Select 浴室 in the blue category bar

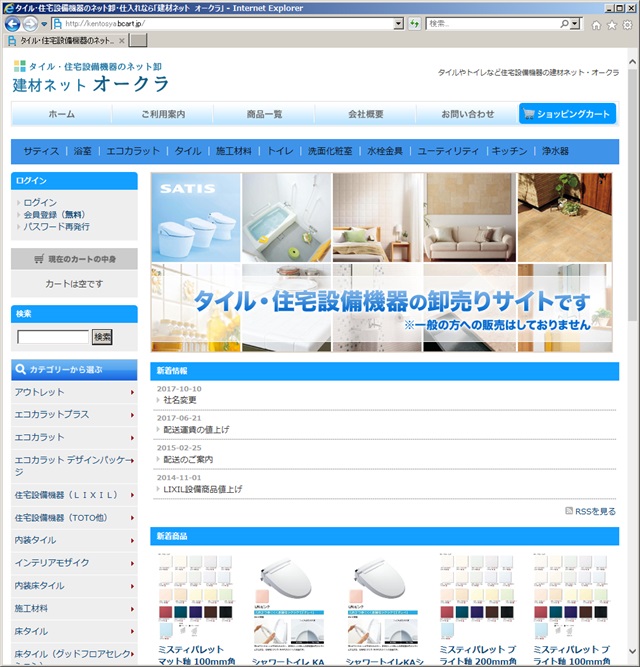click(x=82, y=151)
